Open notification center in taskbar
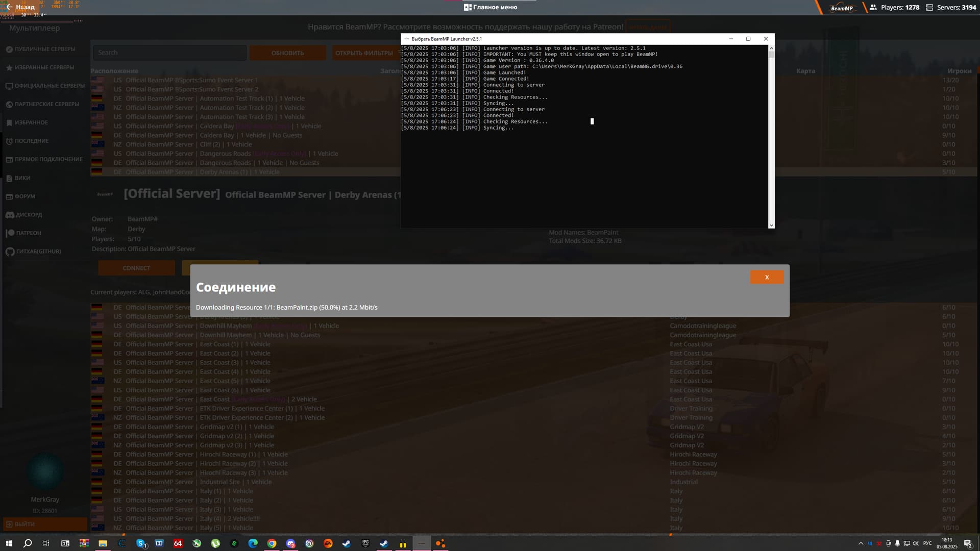 (968, 543)
